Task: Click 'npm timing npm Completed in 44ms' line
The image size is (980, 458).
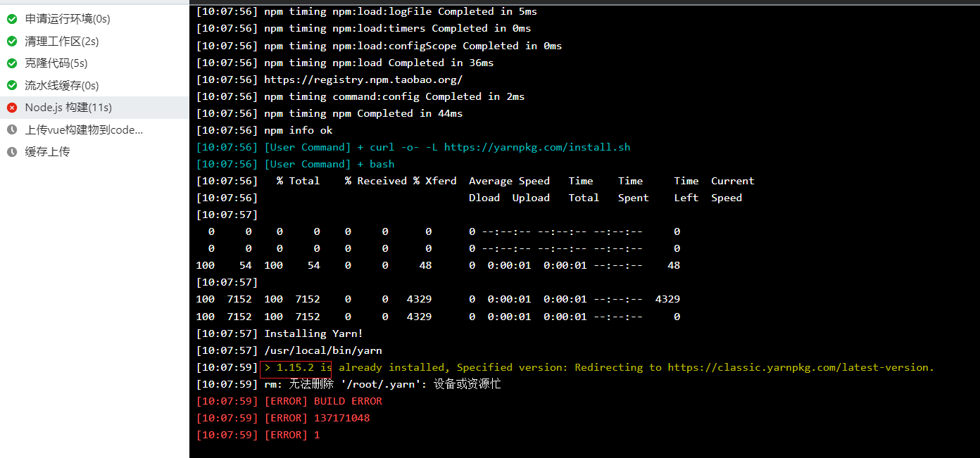Action: (329, 113)
